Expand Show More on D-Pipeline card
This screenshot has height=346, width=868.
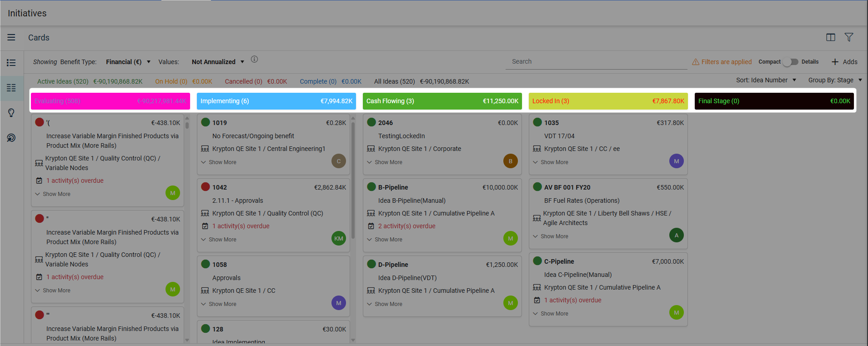click(385, 304)
